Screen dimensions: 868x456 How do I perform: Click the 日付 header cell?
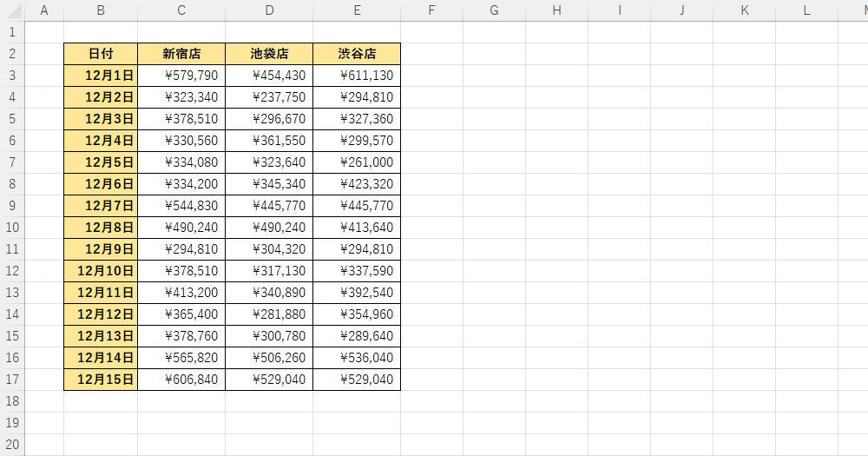click(x=101, y=54)
